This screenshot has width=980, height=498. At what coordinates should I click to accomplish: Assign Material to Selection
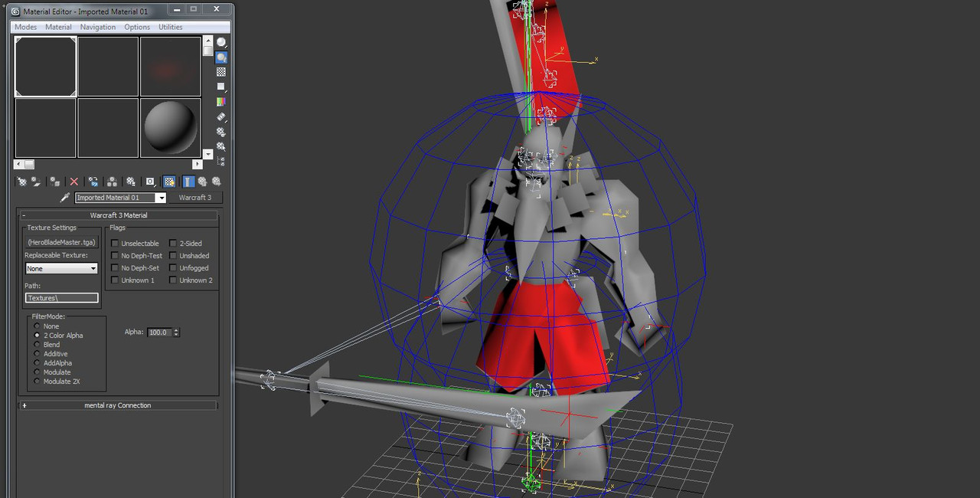pos(55,182)
